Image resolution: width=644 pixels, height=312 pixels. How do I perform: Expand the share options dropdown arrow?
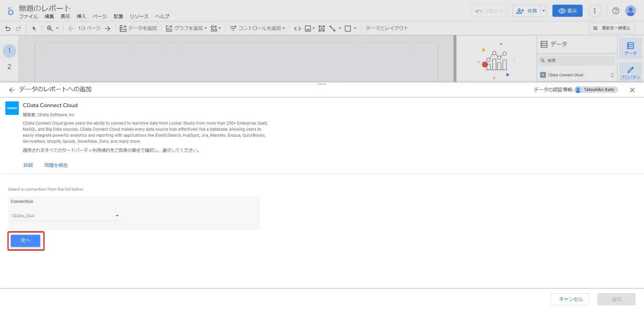(x=544, y=11)
